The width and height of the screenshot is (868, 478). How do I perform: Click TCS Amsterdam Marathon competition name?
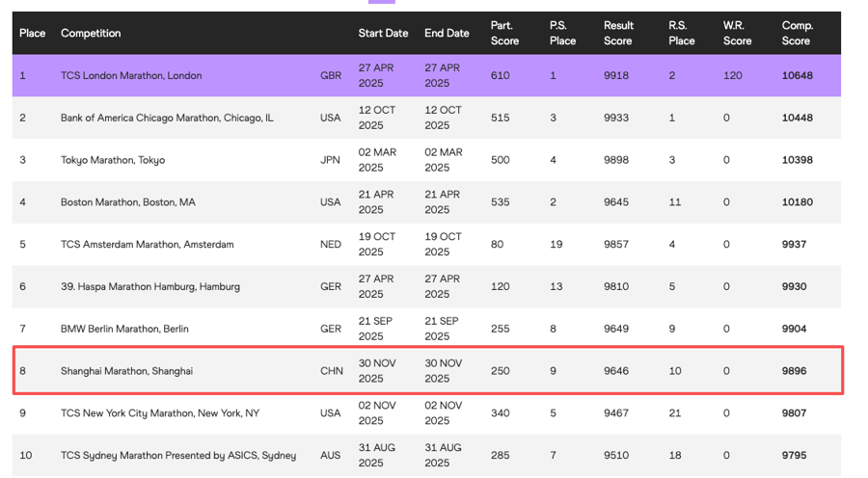[148, 245]
